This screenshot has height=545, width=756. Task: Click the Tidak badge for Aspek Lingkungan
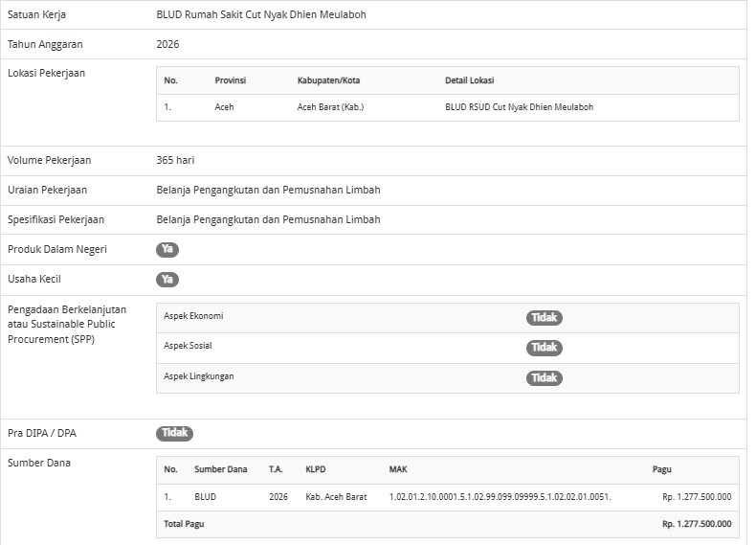pyautogui.click(x=544, y=377)
